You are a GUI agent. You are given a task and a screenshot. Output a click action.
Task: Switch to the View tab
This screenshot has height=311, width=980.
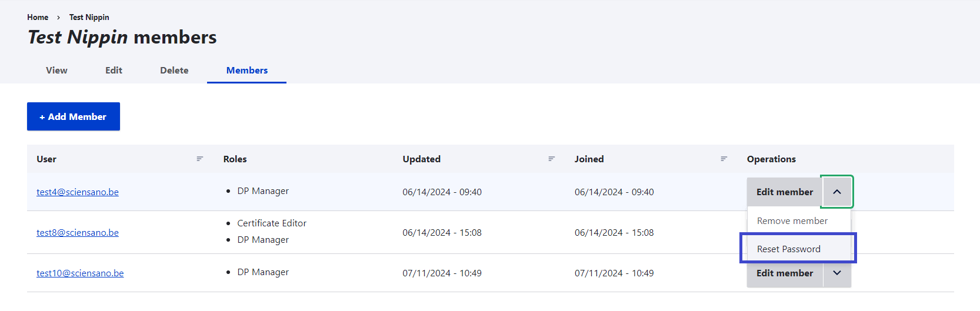56,71
